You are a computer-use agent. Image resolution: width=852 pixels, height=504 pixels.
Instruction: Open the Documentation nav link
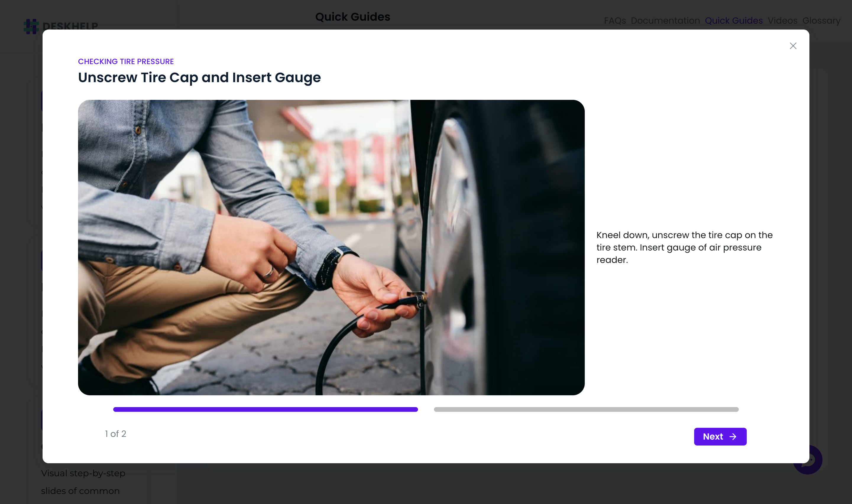[665, 21]
